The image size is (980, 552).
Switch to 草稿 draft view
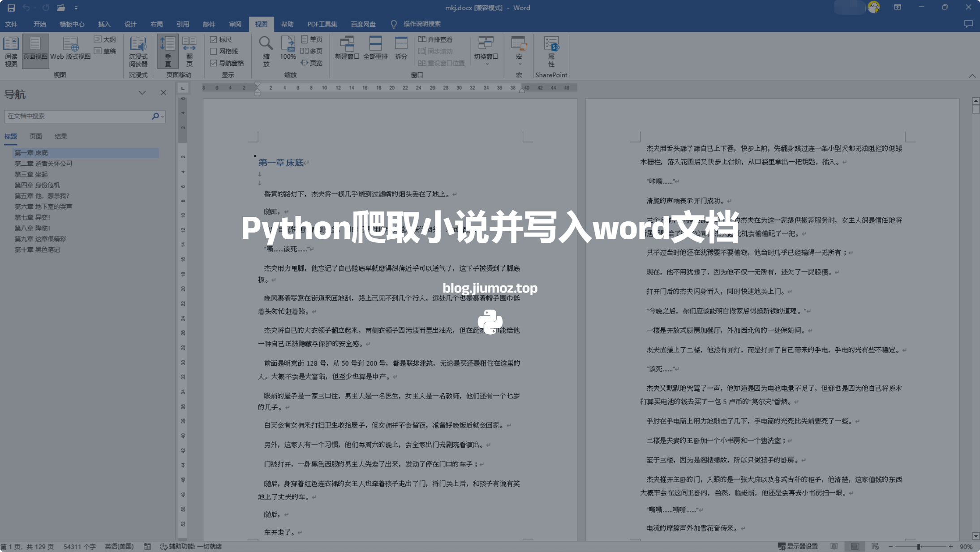click(x=105, y=51)
